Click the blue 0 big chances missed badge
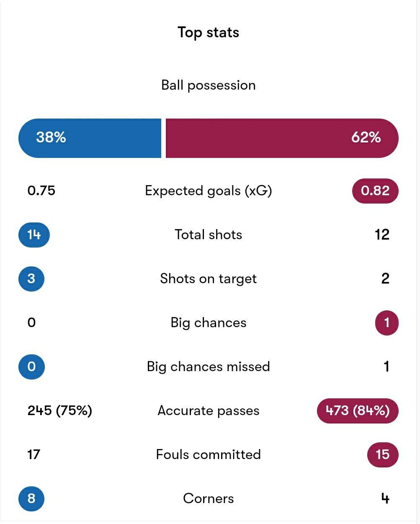 point(31,367)
